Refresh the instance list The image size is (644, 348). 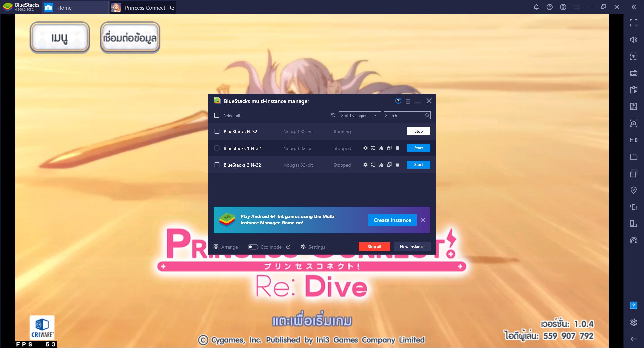[x=333, y=115]
